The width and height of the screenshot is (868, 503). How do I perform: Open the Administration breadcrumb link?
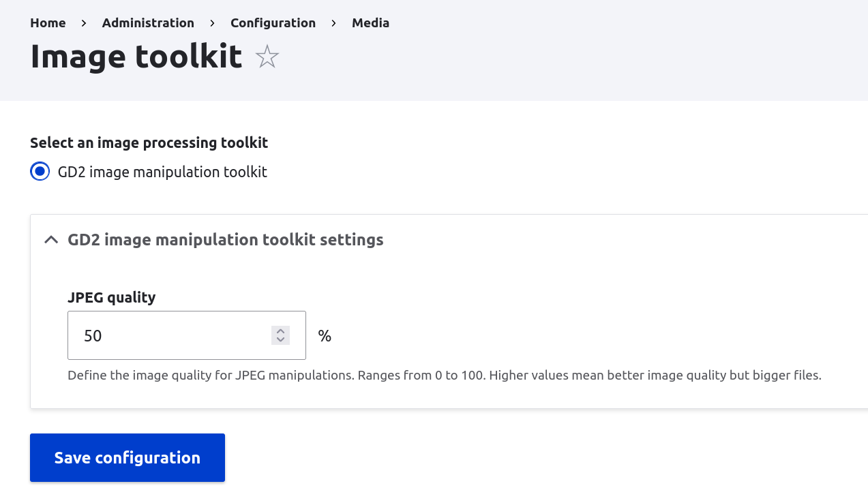[x=148, y=23]
